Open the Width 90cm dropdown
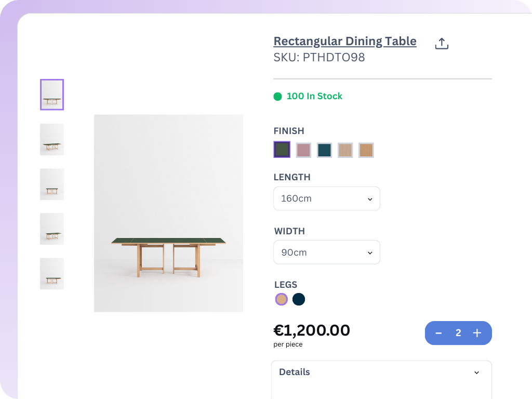The image size is (532, 399). click(327, 252)
